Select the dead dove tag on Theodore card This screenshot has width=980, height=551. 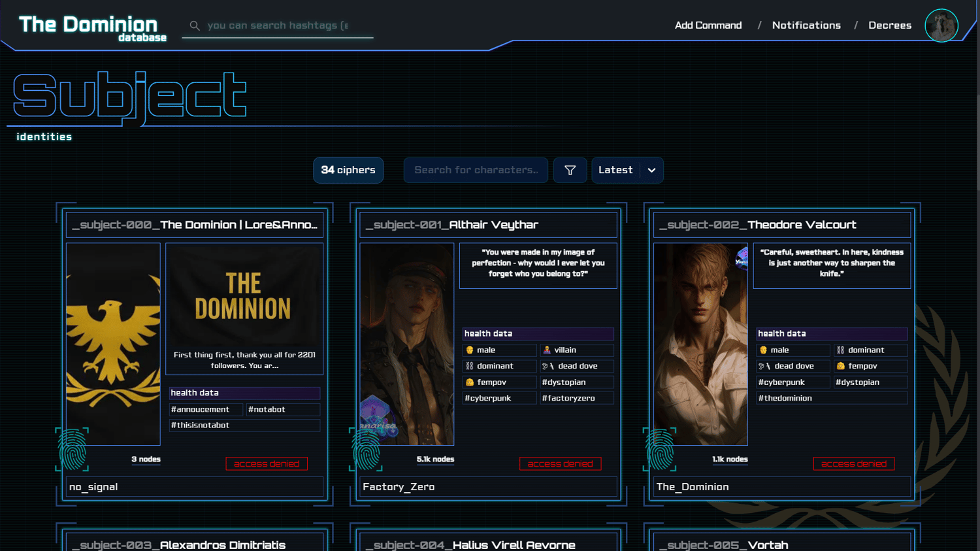793,366
